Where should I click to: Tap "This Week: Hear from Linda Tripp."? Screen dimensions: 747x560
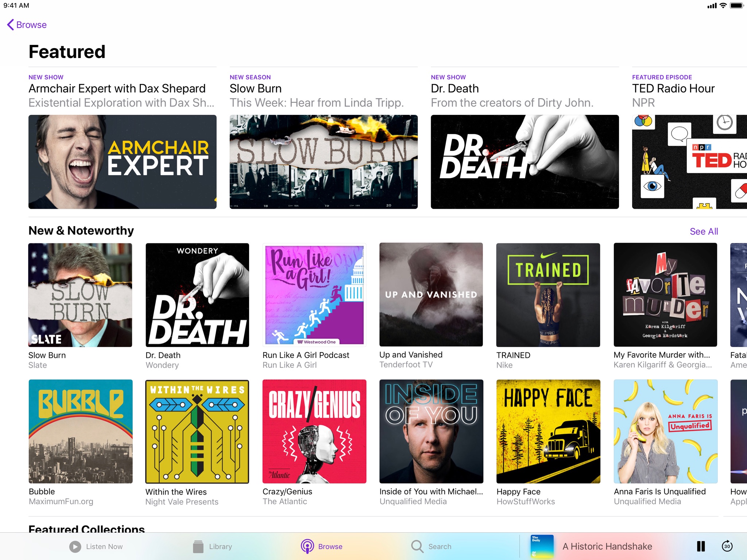tap(317, 103)
